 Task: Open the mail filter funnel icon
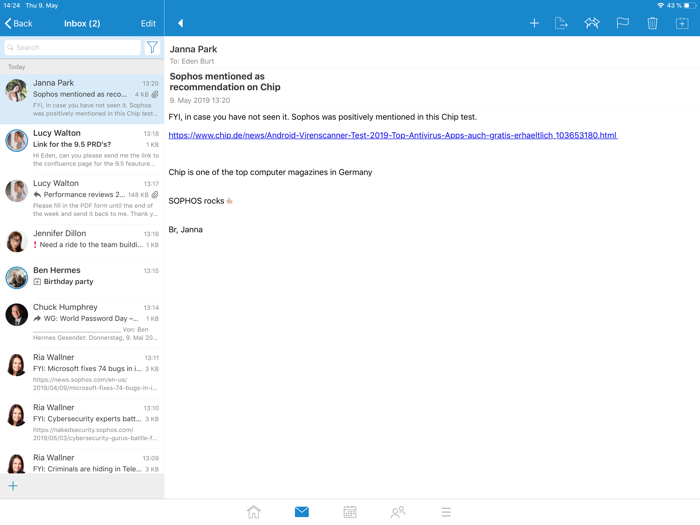(x=152, y=47)
